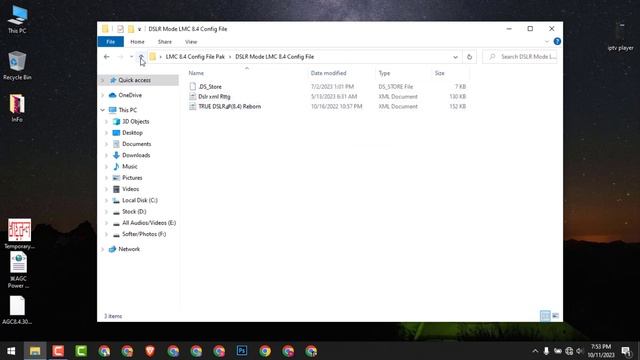Open Photoshop from the taskbar
The width and height of the screenshot is (640, 360).
click(242, 351)
